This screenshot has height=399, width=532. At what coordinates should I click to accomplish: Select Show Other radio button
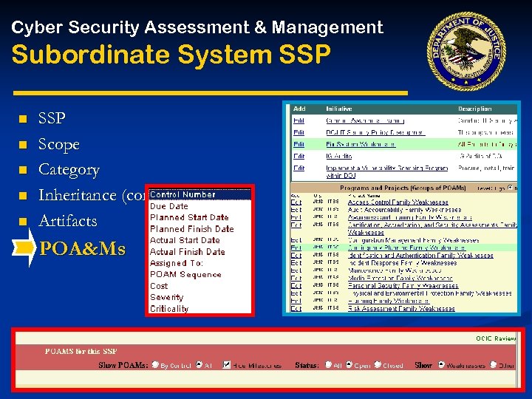(494, 365)
